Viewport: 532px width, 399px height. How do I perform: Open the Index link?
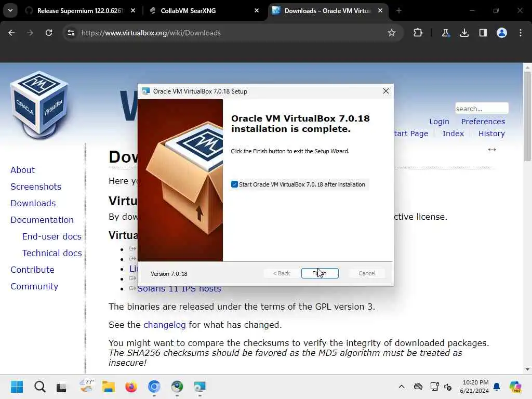pyautogui.click(x=453, y=134)
